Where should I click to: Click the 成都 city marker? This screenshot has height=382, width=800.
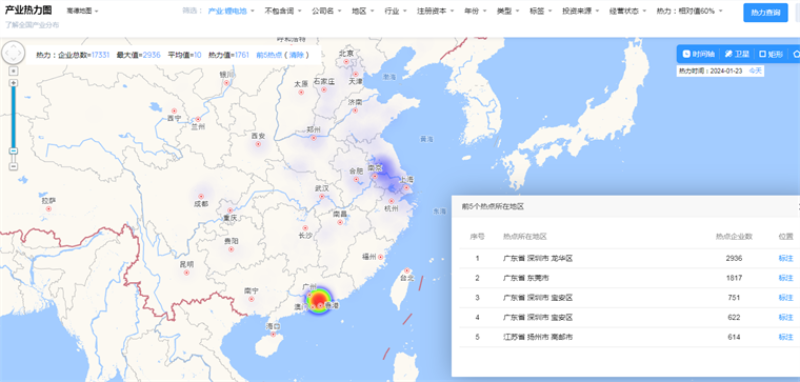tap(201, 196)
